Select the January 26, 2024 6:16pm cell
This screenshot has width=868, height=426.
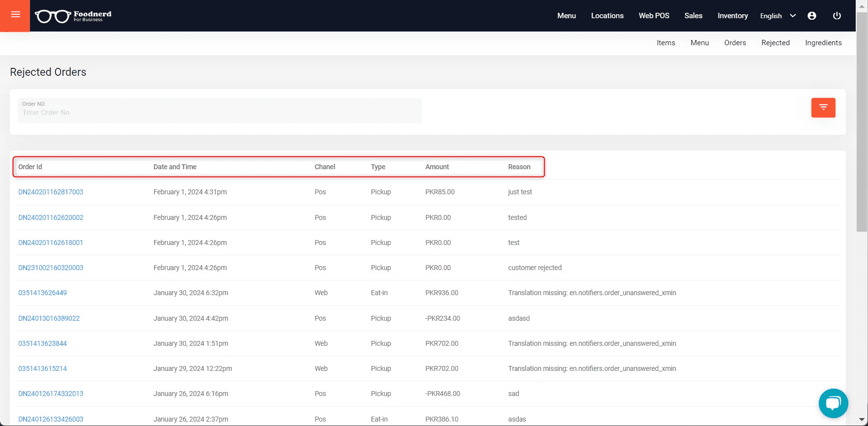pos(191,394)
